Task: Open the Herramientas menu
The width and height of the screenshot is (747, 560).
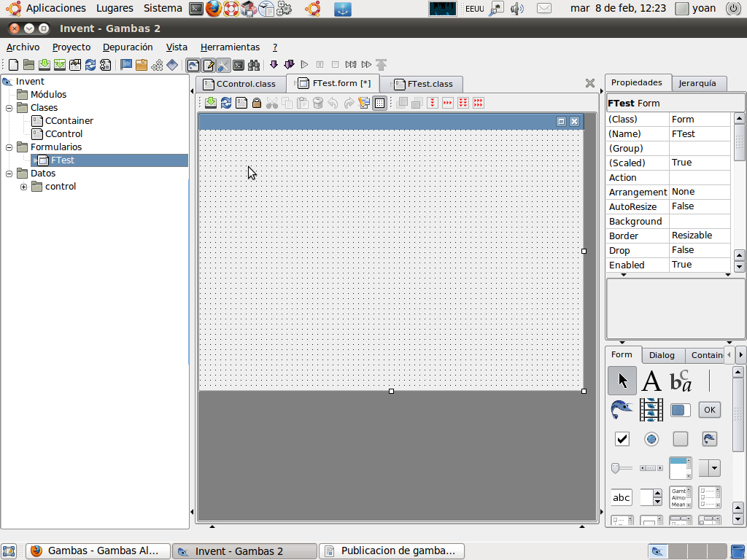Action: point(230,47)
